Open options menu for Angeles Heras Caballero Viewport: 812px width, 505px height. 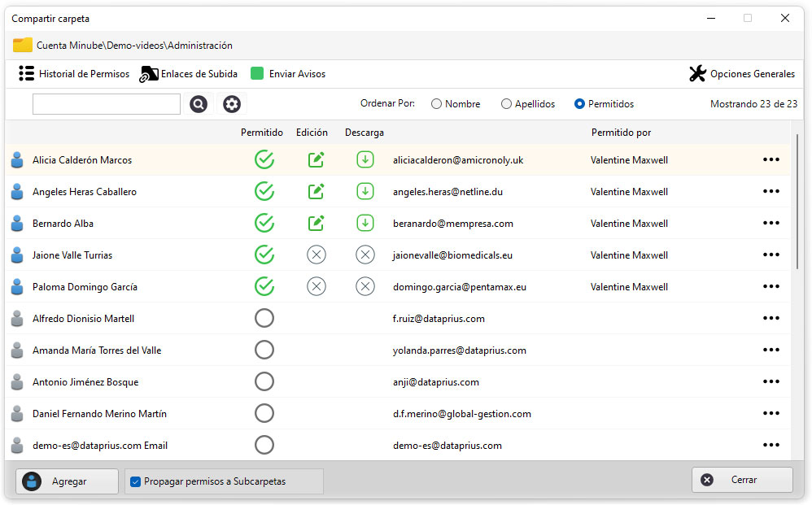coord(771,191)
